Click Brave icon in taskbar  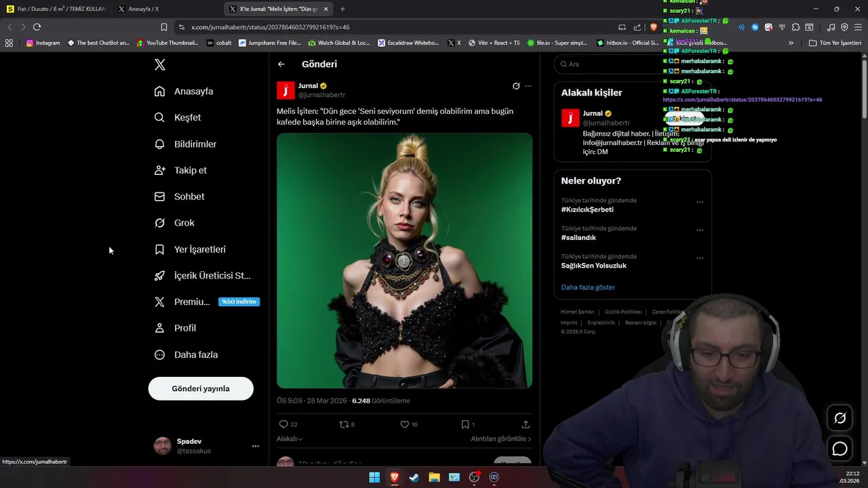(x=394, y=477)
